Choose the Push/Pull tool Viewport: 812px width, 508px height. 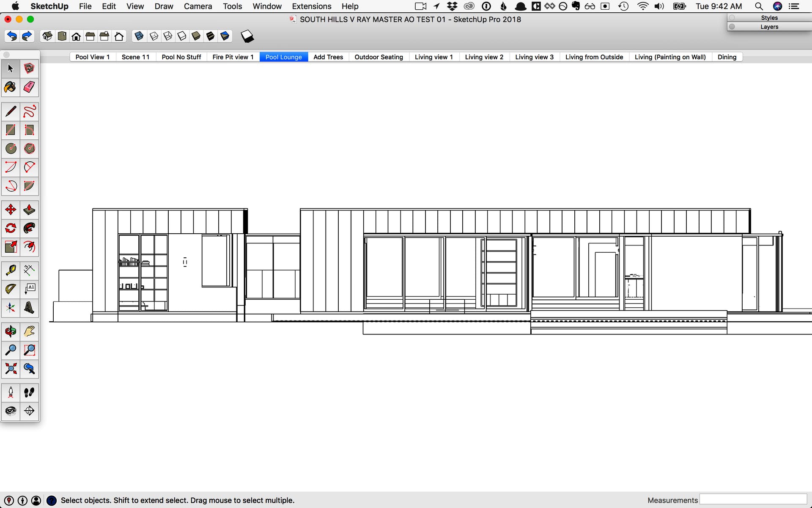pos(29,210)
